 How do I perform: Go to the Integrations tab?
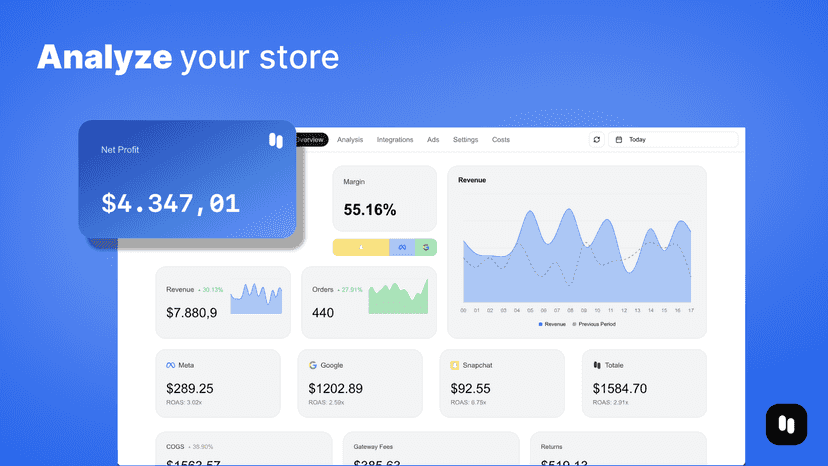(395, 139)
